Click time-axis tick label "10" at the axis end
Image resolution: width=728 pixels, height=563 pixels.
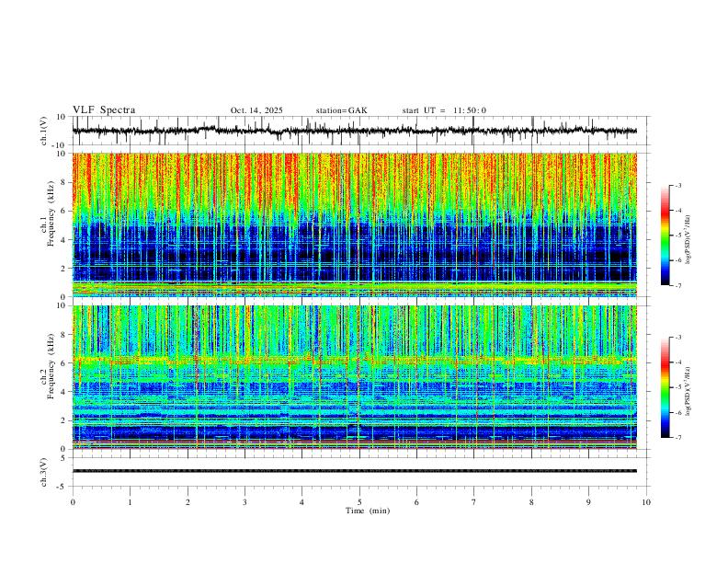[x=646, y=502]
